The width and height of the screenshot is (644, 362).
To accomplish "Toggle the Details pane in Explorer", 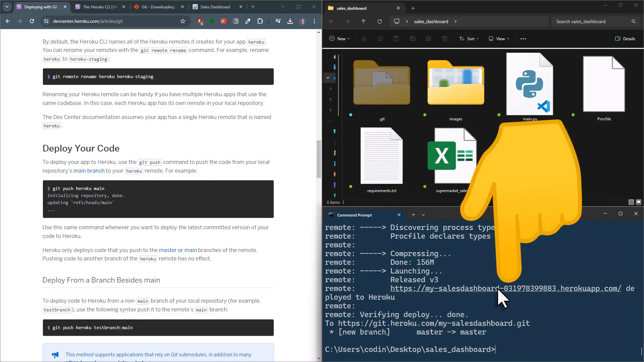I will point(625,39).
